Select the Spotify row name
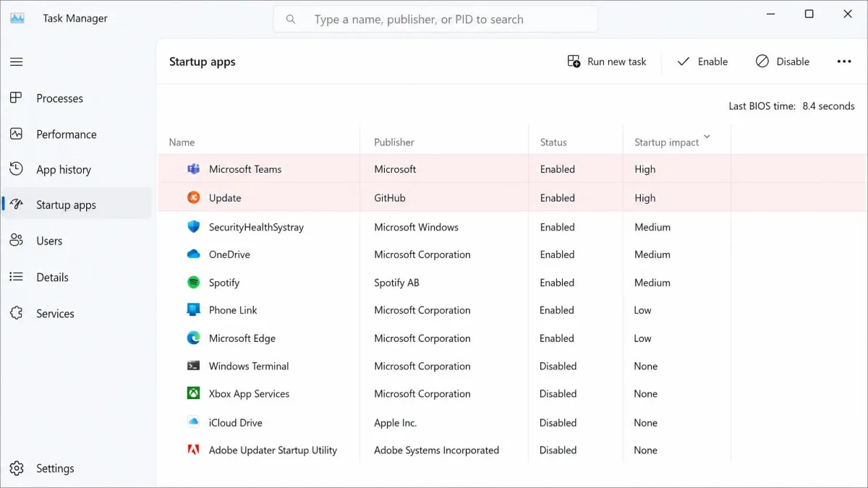This screenshot has width=868, height=488. click(x=224, y=283)
